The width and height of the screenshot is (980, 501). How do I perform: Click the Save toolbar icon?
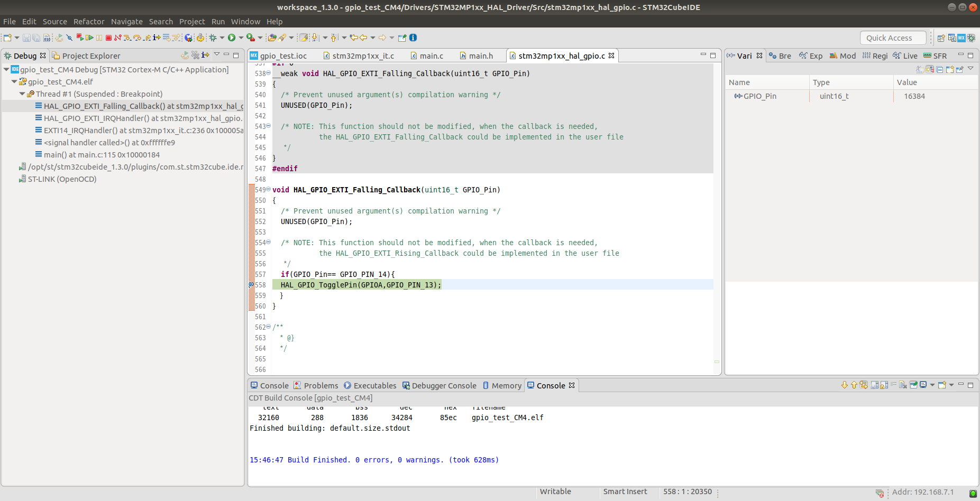tap(26, 38)
